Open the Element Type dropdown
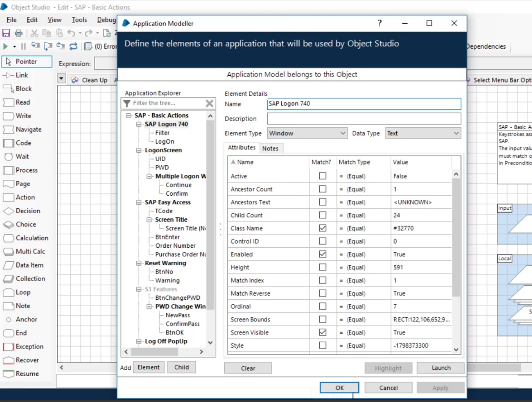The height and width of the screenshot is (402, 532). (x=307, y=133)
